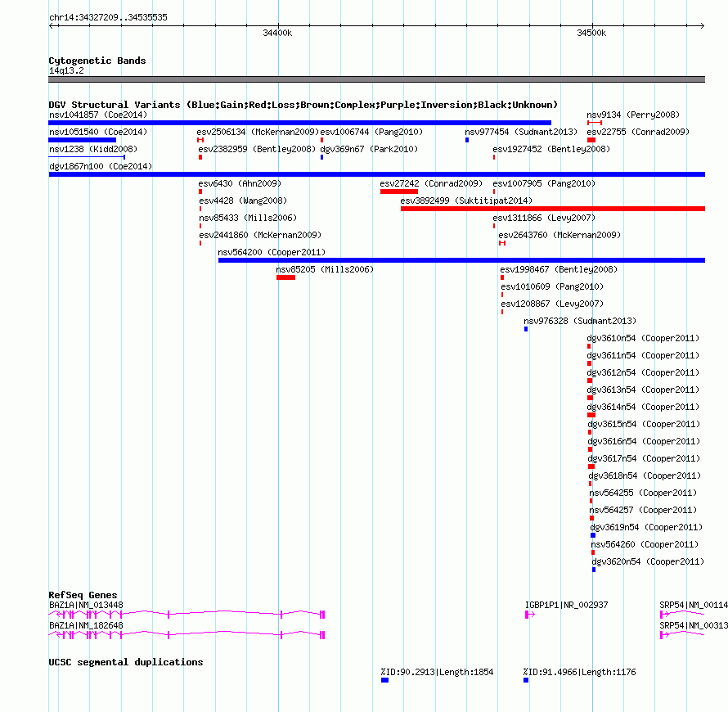
Task: Select the long red esv3892499 loss bar
Action: (553, 209)
